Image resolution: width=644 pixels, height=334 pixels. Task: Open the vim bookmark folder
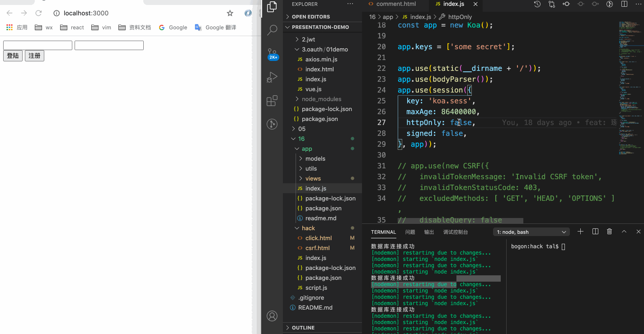(101, 28)
